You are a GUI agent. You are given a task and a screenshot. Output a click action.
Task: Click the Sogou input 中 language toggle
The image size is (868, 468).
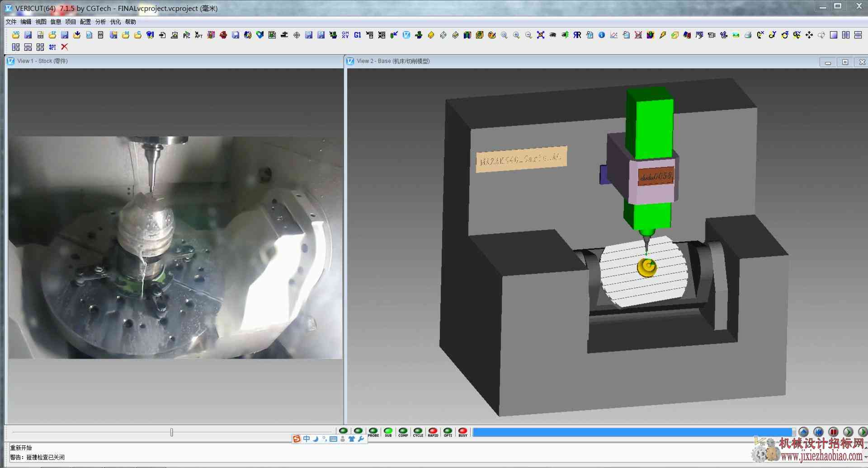307,439
